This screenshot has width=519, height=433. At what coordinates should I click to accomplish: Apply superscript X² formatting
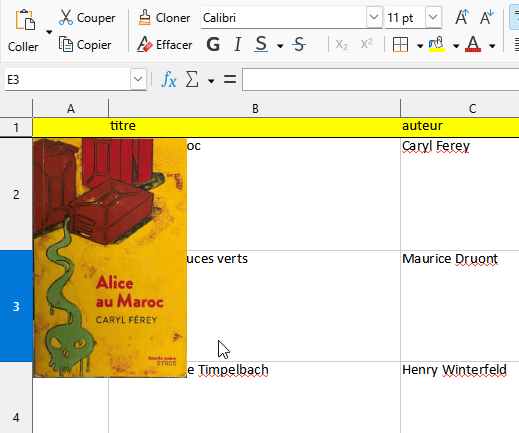click(366, 44)
